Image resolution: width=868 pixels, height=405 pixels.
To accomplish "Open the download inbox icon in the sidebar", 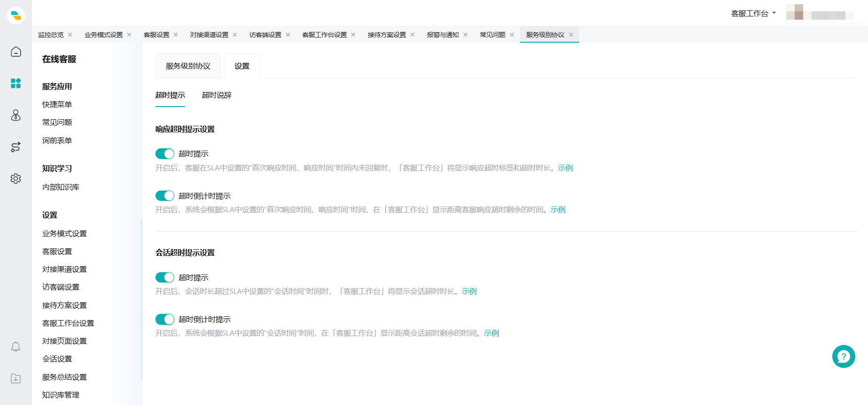I will click(x=16, y=379).
